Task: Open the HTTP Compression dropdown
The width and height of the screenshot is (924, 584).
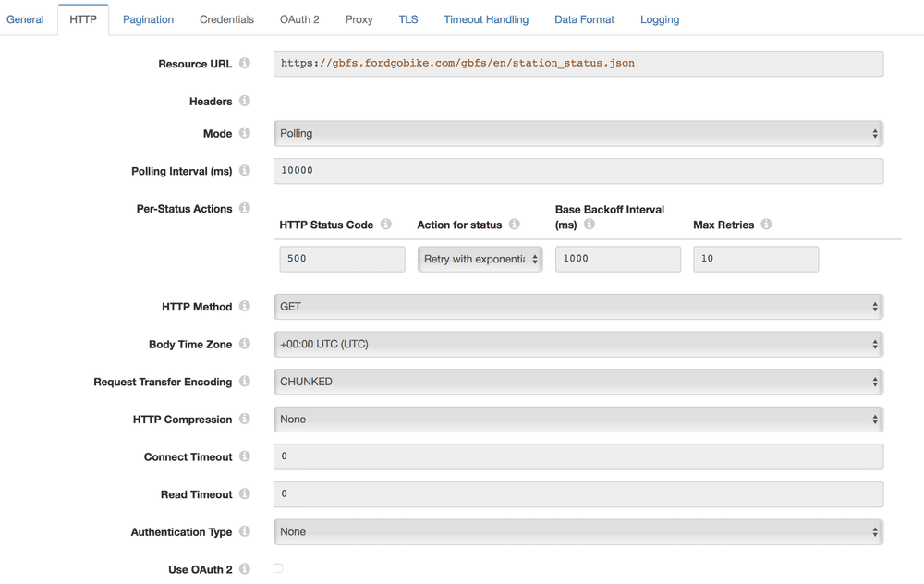Action: (x=577, y=419)
